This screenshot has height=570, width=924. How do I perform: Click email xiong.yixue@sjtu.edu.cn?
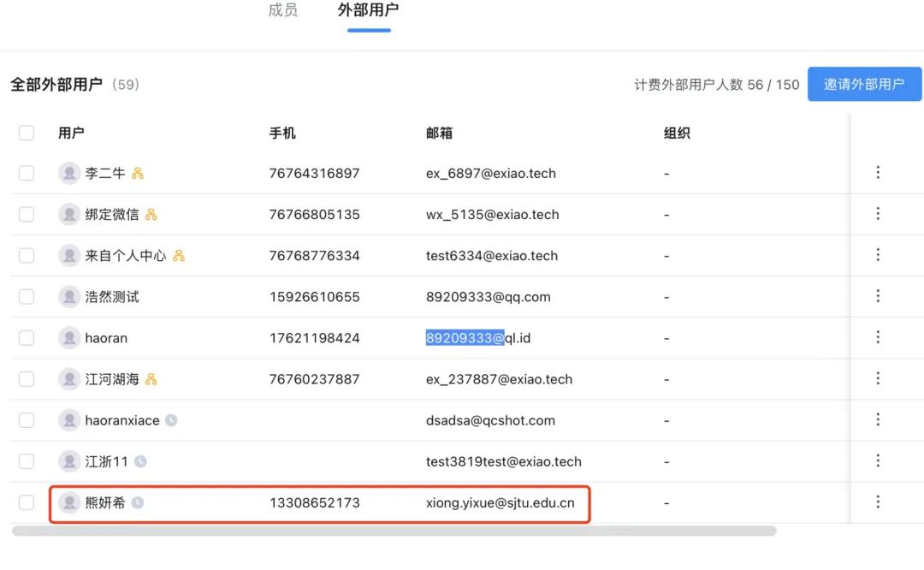click(500, 502)
